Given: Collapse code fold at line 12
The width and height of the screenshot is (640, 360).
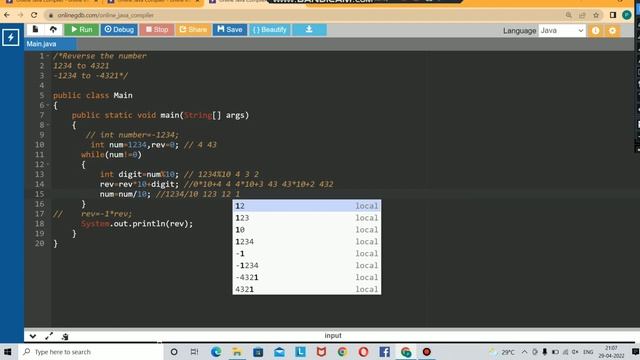Looking at the screenshot, I should tap(48, 164).
